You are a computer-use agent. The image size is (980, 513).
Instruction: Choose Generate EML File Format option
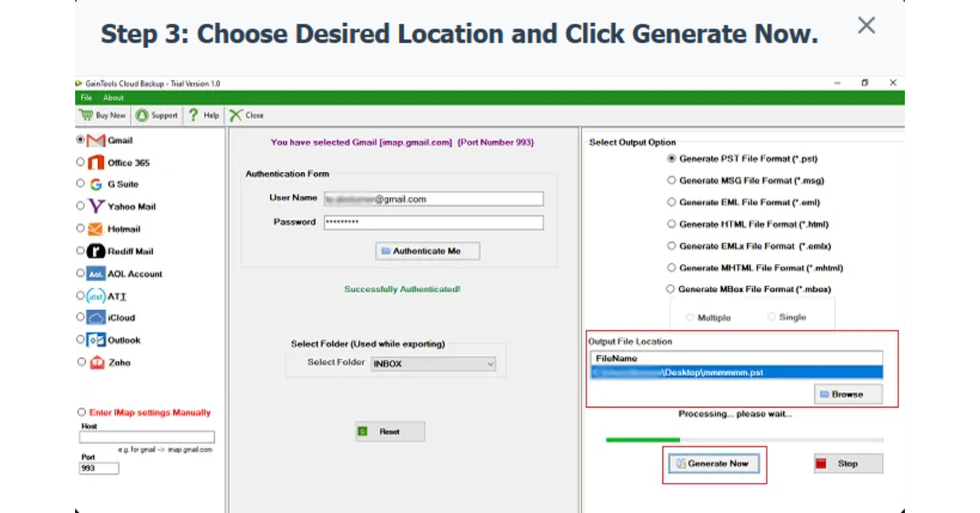[671, 202]
